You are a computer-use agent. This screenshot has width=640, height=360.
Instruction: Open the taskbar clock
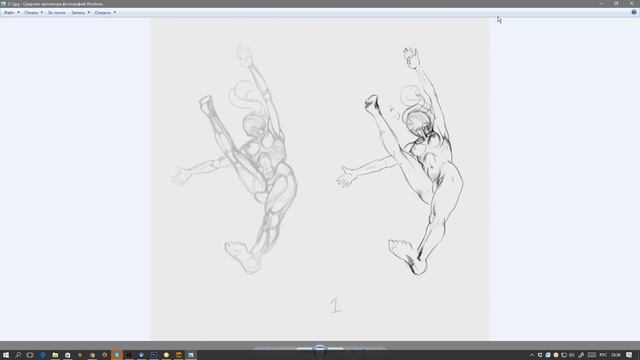616,355
